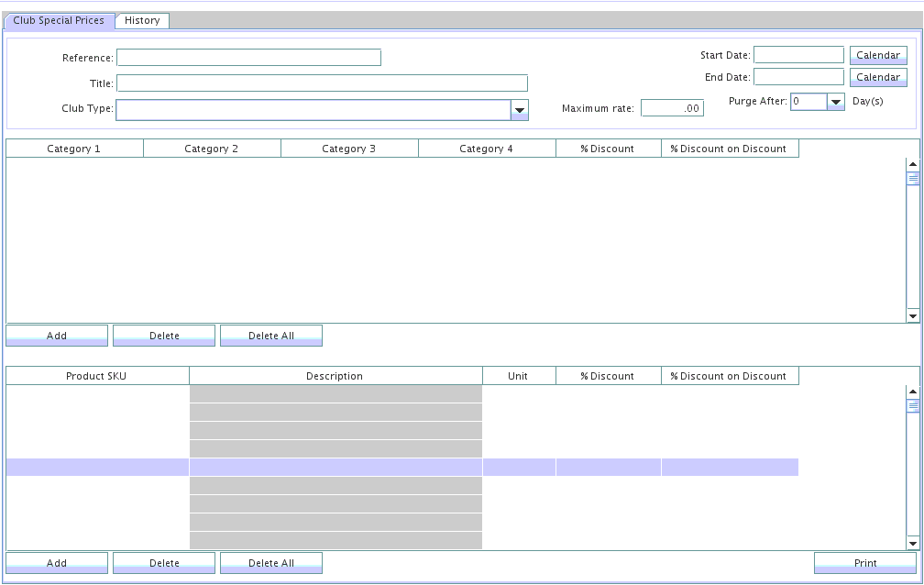Print the club special prices
The width and height of the screenshot is (924, 585).
[x=864, y=563]
